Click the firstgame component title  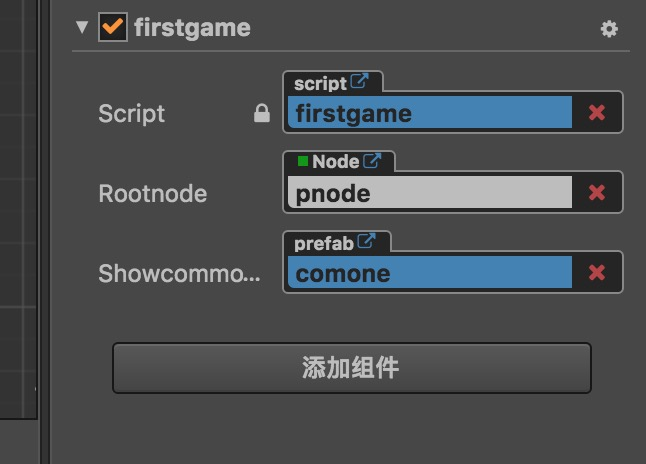tap(192, 28)
